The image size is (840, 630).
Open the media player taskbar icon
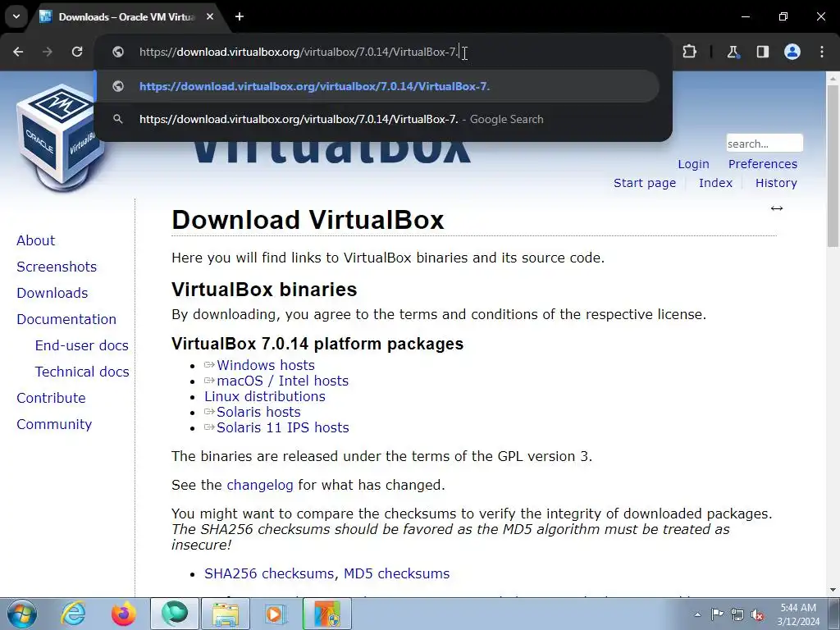click(276, 614)
